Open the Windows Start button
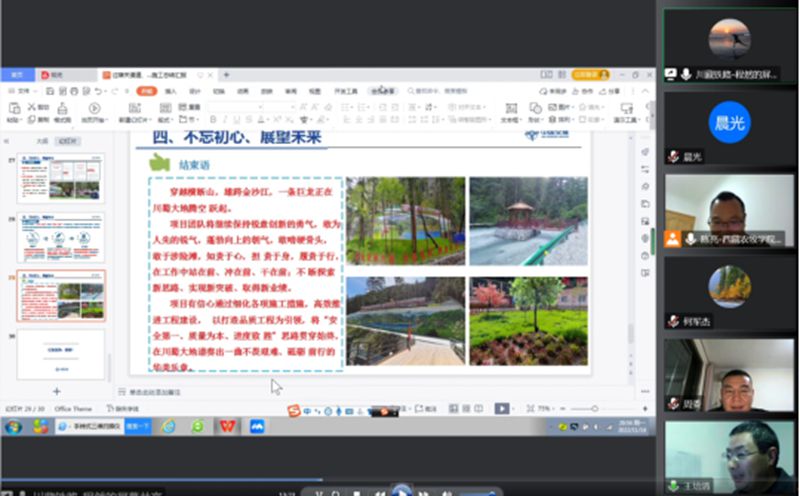The image size is (800, 496). point(13,427)
